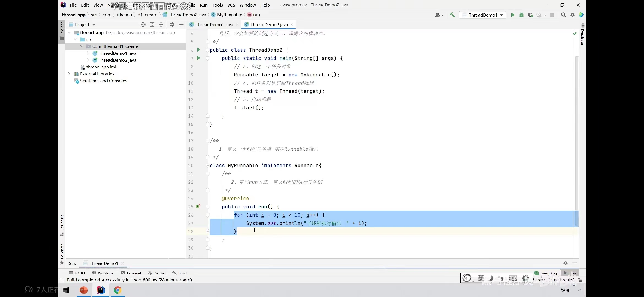Open Project panel settings gear
This screenshot has height=297, width=644.
(172, 24)
